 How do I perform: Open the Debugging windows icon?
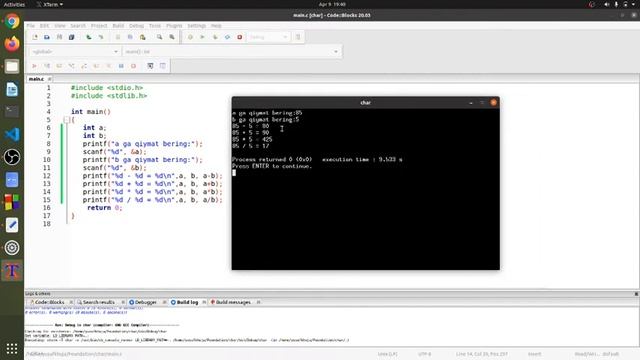click(150, 66)
